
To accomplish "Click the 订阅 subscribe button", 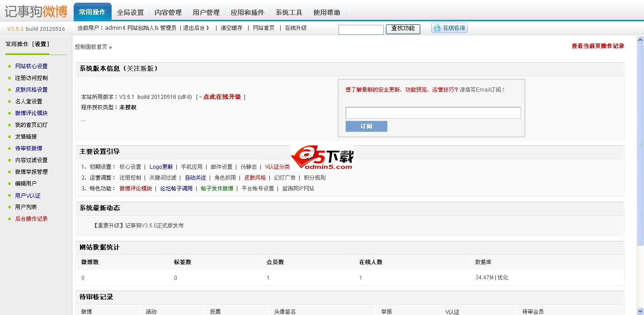I will pyautogui.click(x=366, y=126).
